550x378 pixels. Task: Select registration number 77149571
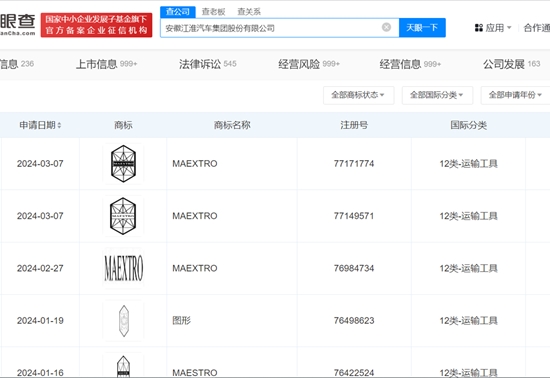click(354, 216)
